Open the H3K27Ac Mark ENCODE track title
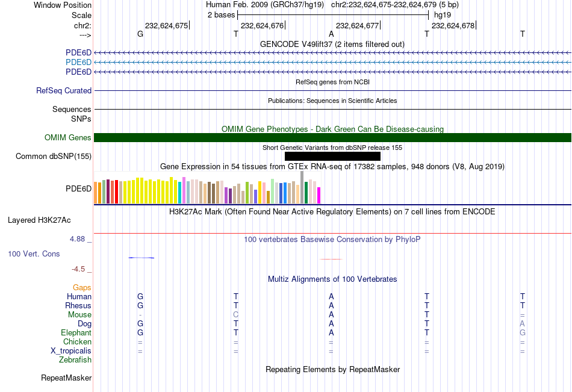Viewport: 572px width, 392px height. pyautogui.click(x=332, y=212)
